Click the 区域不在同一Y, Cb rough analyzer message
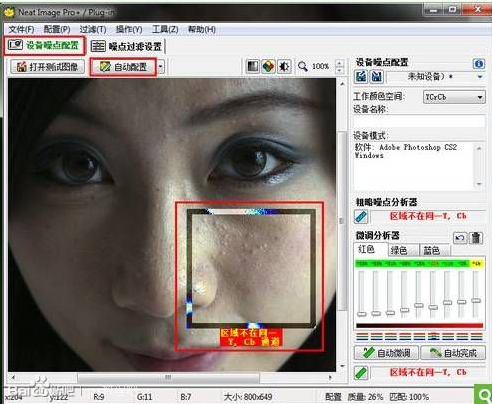Viewport: 492px width, 404px height. tap(428, 216)
